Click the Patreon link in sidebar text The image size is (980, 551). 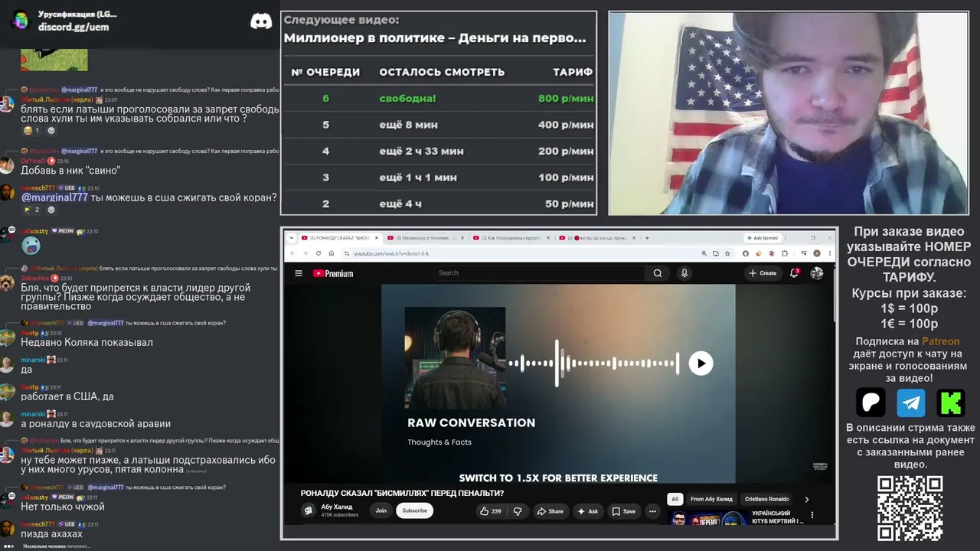pyautogui.click(x=940, y=341)
